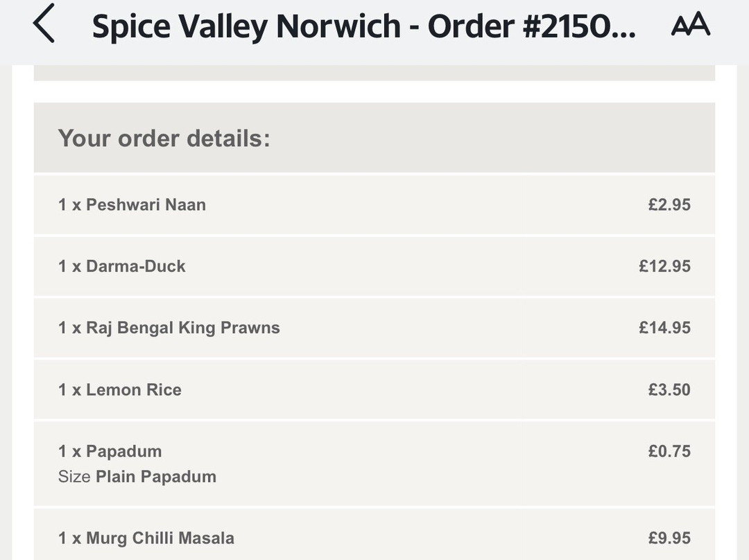Select the Raj Bengal King Prawns line
The image size is (749, 560).
coord(374,328)
